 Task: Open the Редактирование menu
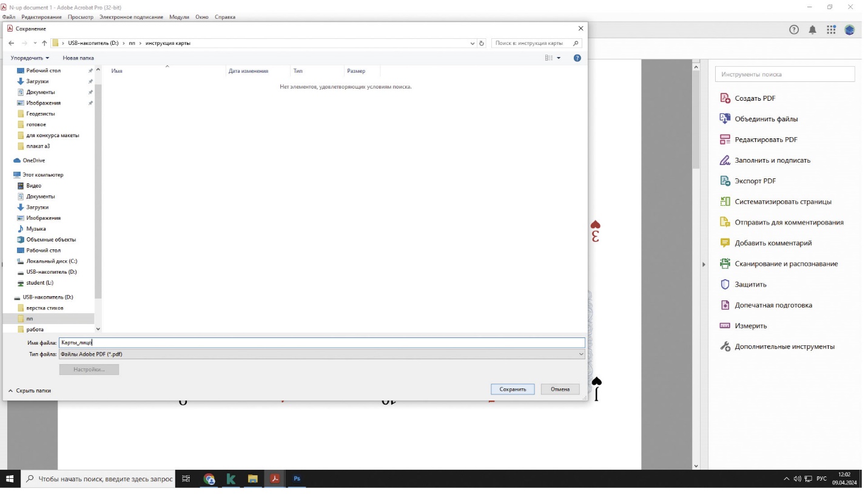tap(41, 17)
